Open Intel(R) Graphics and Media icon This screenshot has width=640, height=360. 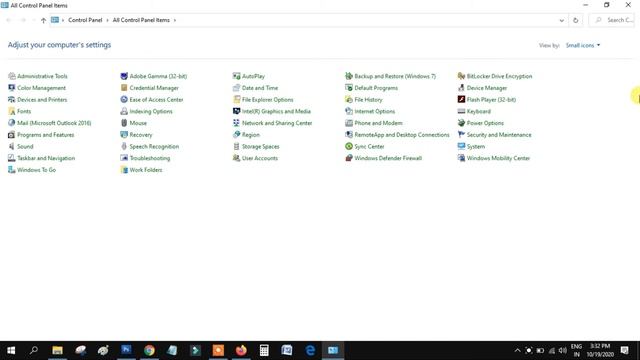236,111
